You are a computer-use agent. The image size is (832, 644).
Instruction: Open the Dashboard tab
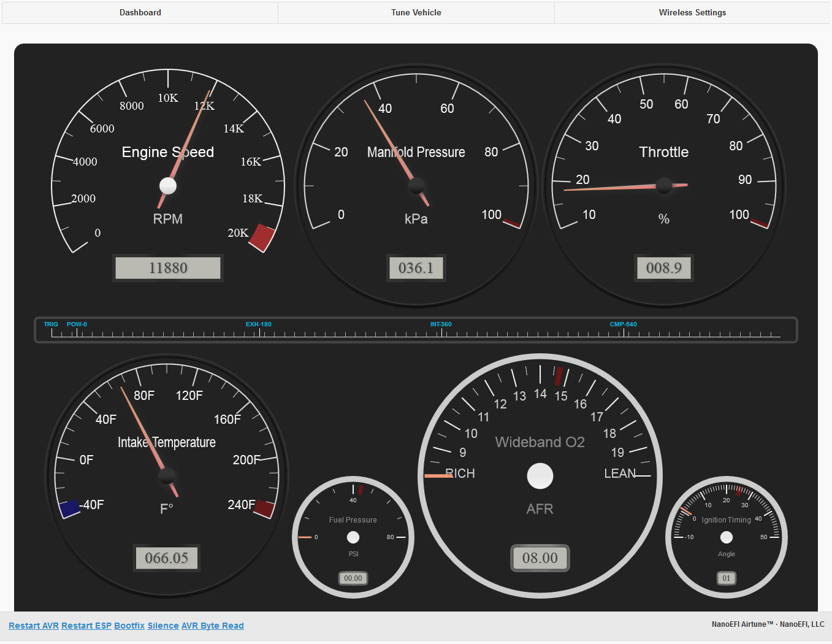[140, 13]
